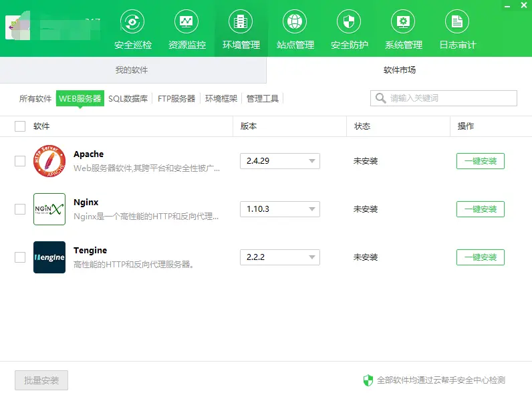Click the 操作 column header
The height and width of the screenshot is (397, 532).
(x=465, y=126)
